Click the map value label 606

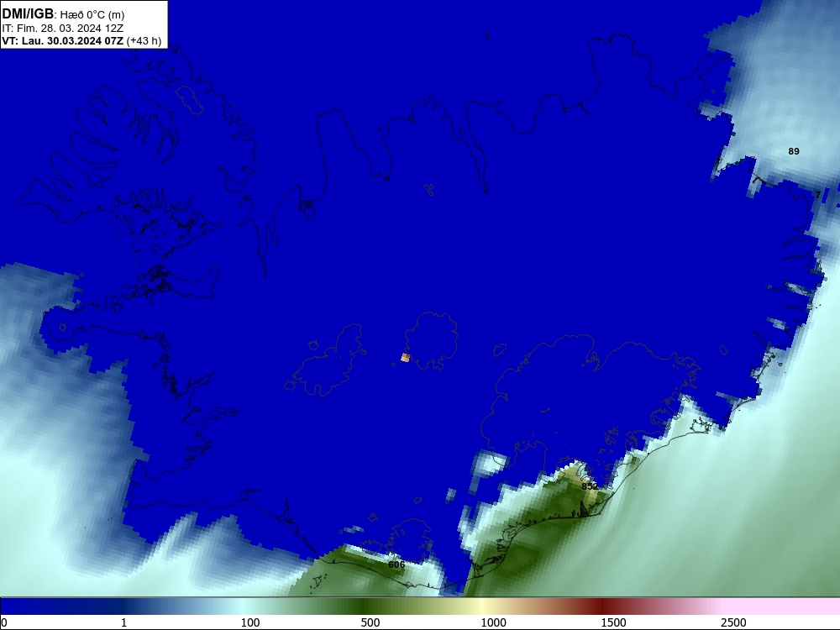coord(396,564)
